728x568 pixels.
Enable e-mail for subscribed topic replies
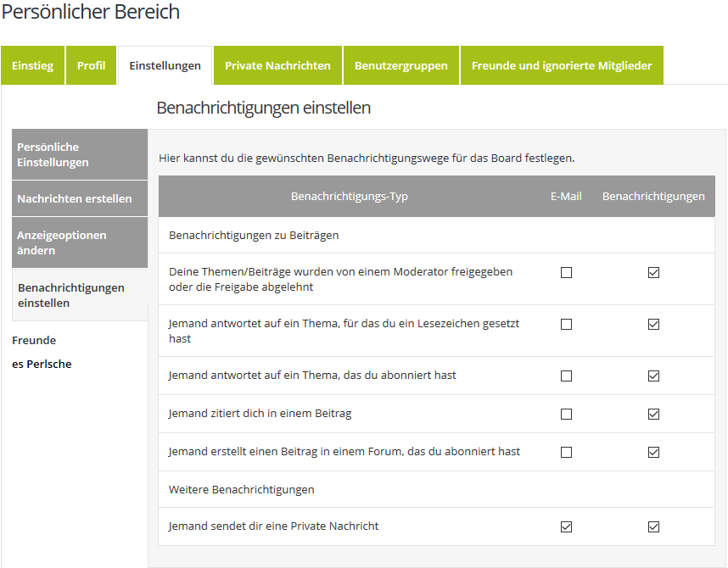tap(567, 376)
